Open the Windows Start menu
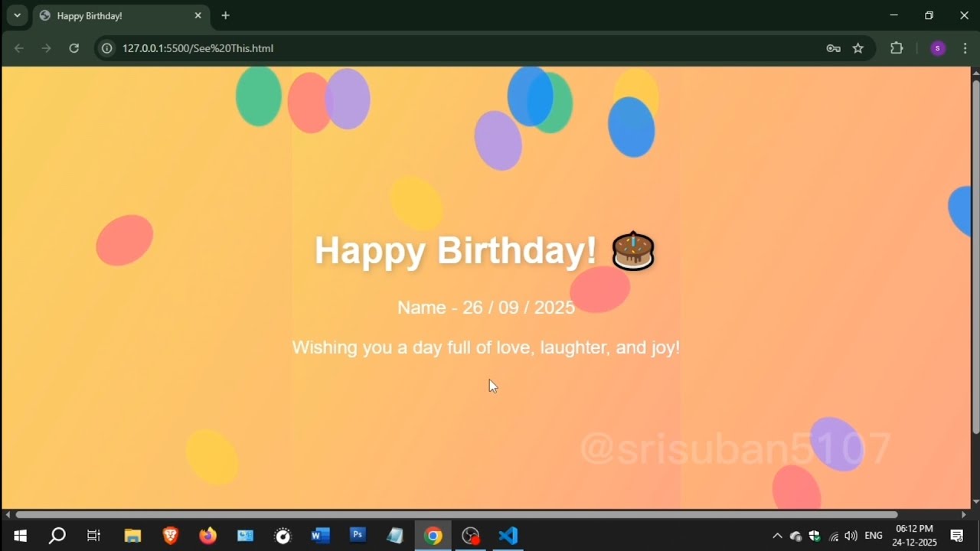 [x=20, y=536]
